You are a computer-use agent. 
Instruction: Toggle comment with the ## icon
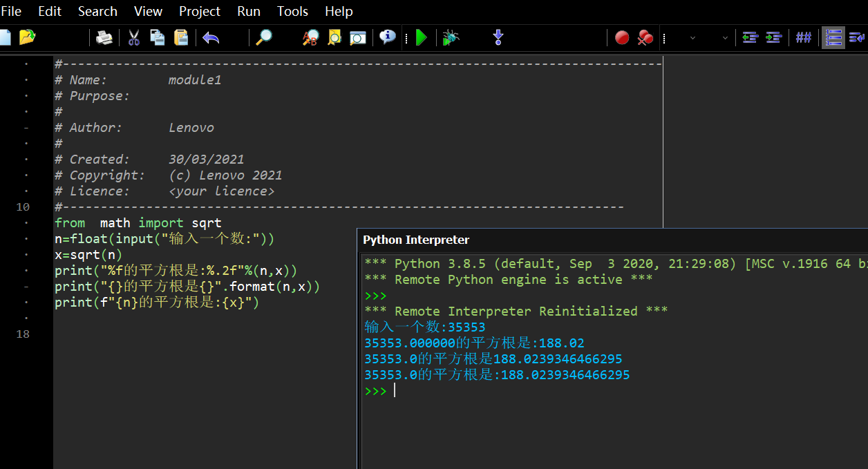pyautogui.click(x=803, y=37)
